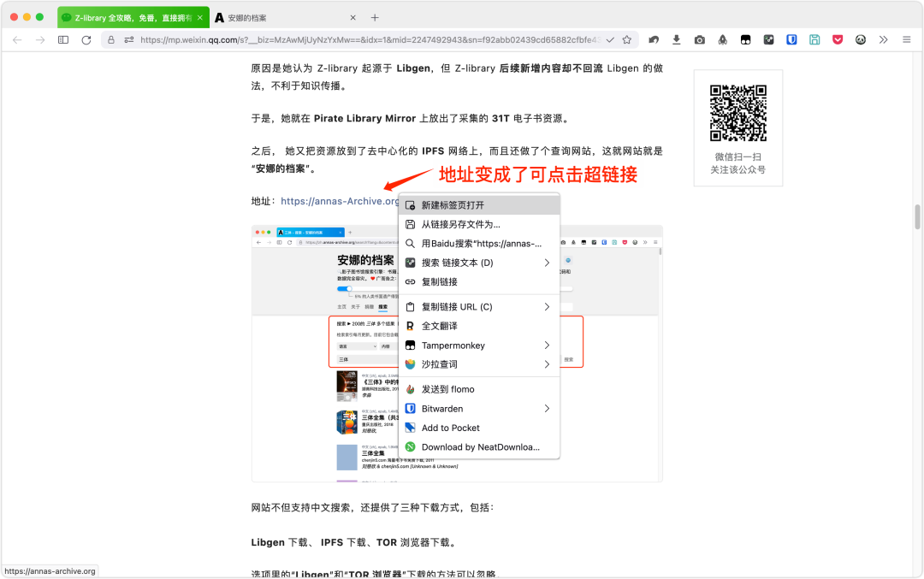Choose 新建标签页打开 from context menu

(x=479, y=205)
